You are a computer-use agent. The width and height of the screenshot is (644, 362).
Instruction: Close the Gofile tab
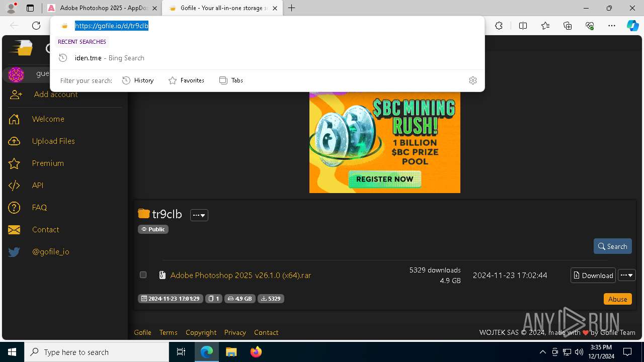click(275, 8)
